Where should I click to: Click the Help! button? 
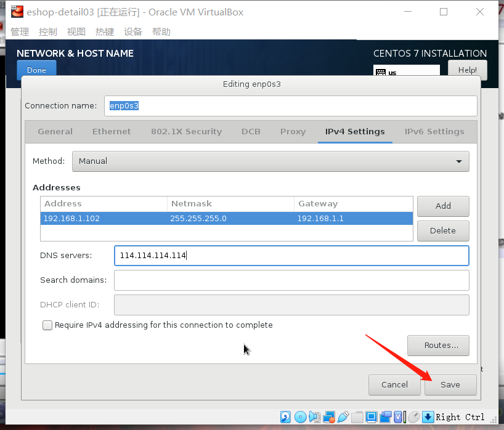coord(468,70)
